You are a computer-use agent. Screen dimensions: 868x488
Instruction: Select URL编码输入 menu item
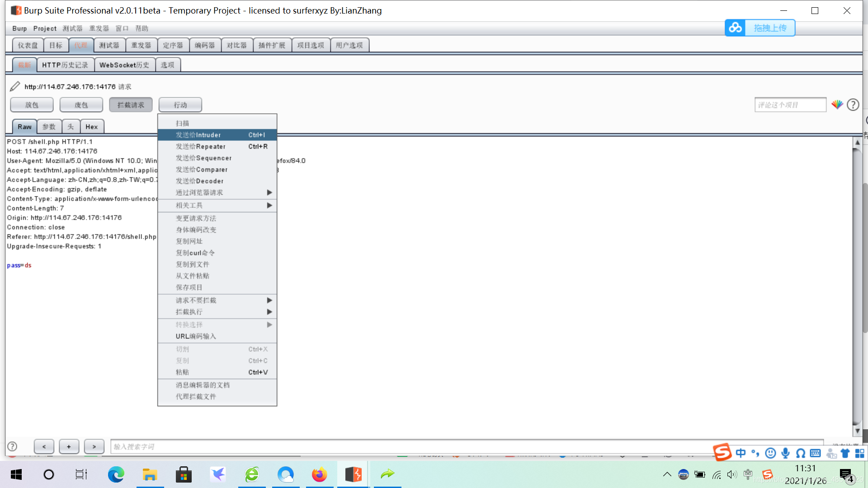(x=217, y=337)
